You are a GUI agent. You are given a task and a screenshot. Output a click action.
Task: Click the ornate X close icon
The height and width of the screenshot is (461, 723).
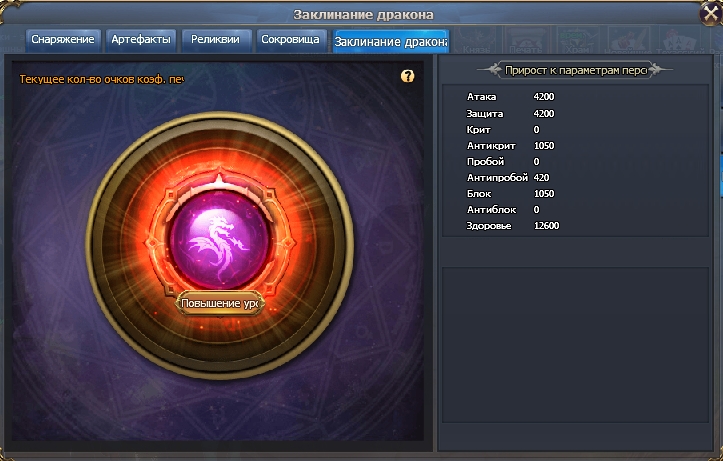pos(711,14)
